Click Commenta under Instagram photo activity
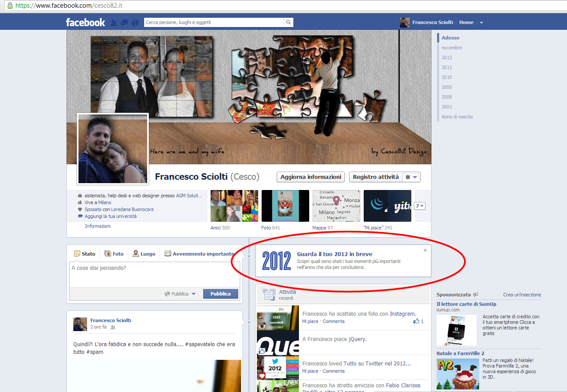 pyautogui.click(x=334, y=321)
